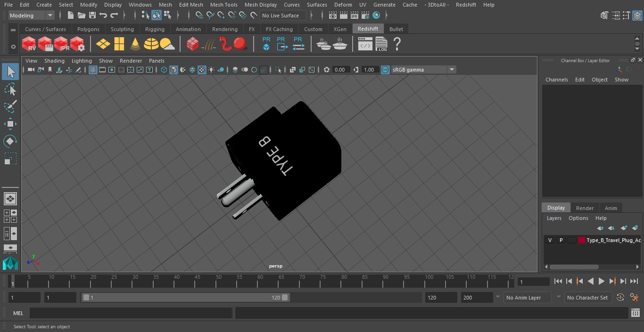Select the Paint Selection tool

(x=10, y=106)
